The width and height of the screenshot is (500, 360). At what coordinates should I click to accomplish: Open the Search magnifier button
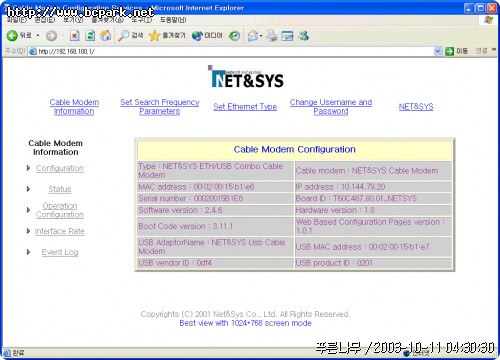point(130,35)
